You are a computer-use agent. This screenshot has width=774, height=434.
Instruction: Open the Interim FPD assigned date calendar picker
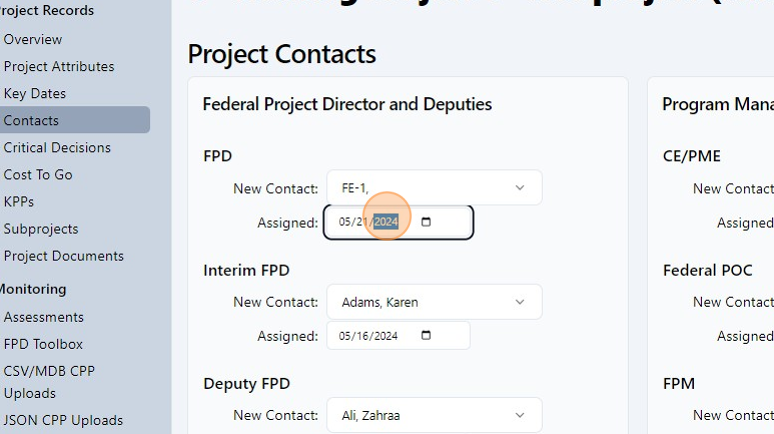(426, 336)
